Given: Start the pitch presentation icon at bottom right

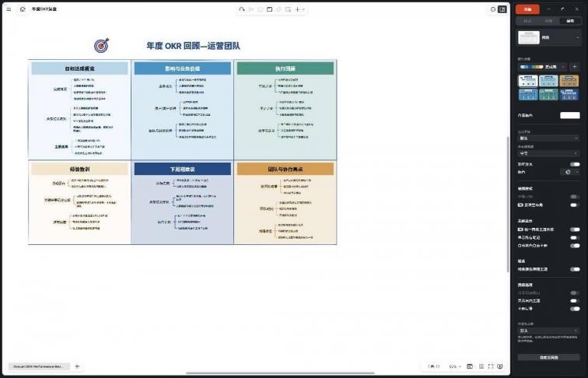Looking at the screenshot, I should click(500, 366).
